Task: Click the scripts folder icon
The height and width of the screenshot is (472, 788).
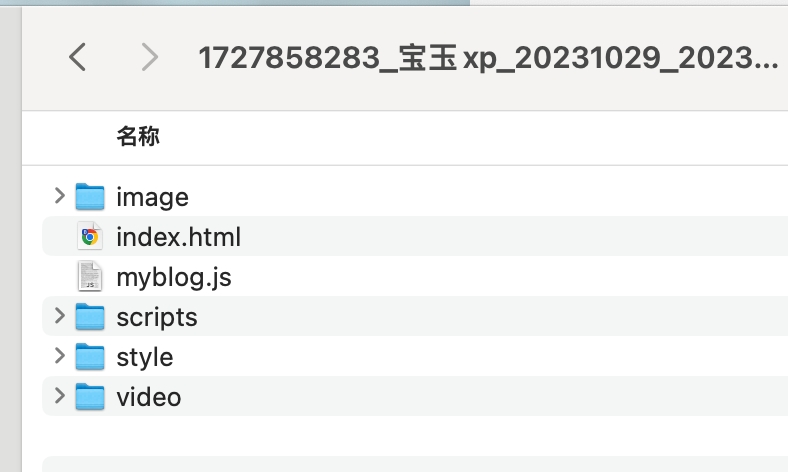Action: (x=91, y=317)
